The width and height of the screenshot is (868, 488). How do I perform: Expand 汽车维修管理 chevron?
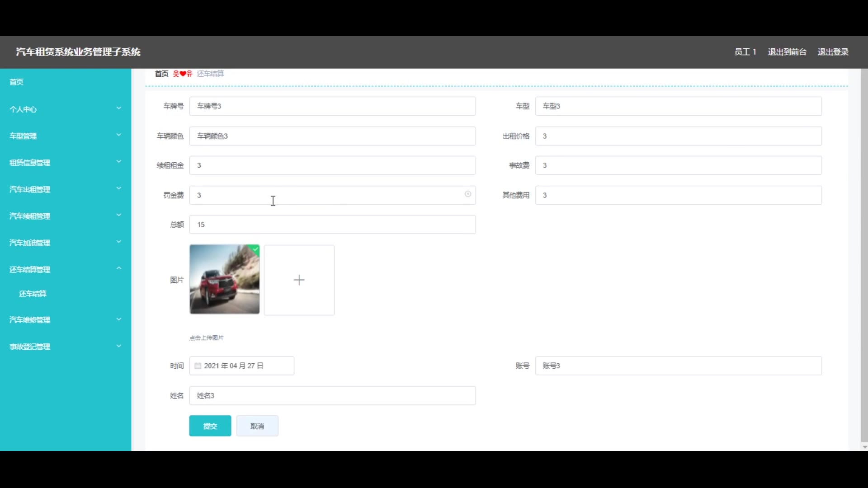tap(119, 319)
